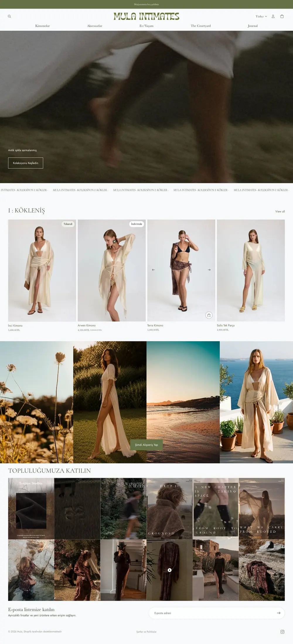Open İnci Kimono product image
The height and width of the screenshot is (644, 293).
click(42, 270)
